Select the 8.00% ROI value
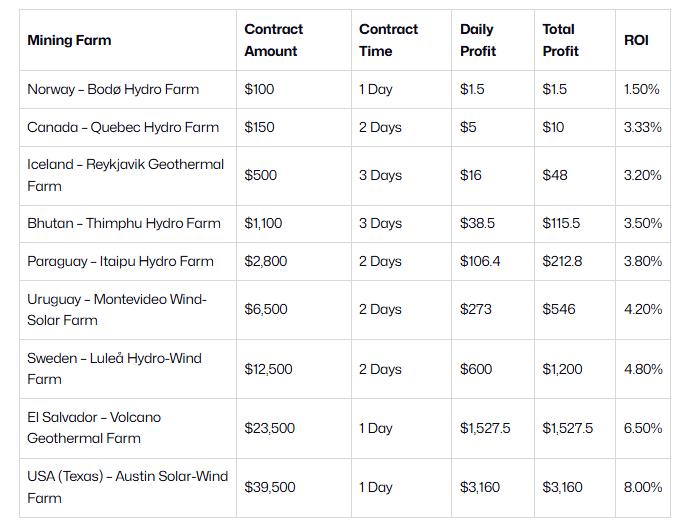This screenshot has width=688, height=528. [x=643, y=488]
